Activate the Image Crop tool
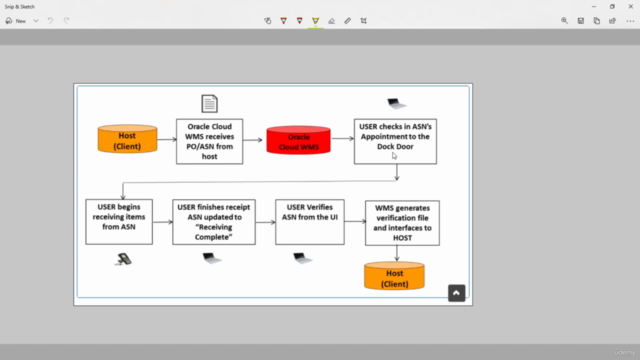The width and height of the screenshot is (640, 360). pos(364,21)
